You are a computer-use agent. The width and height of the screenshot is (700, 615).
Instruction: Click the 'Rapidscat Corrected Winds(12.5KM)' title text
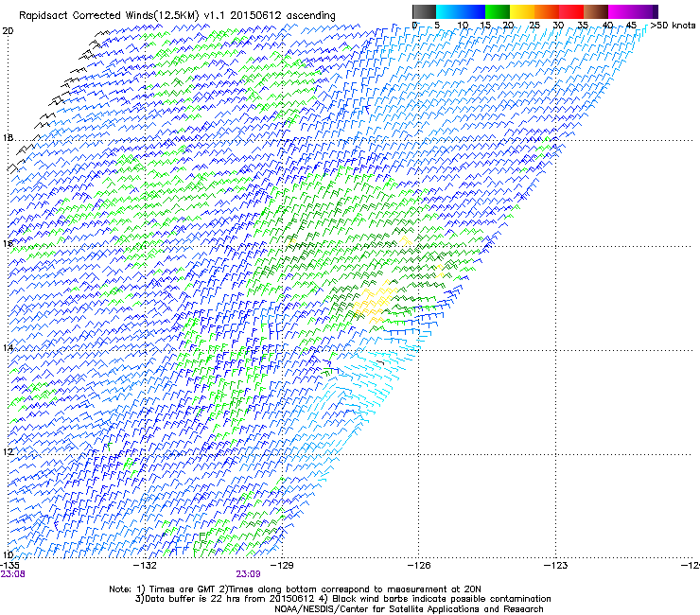[x=109, y=16]
